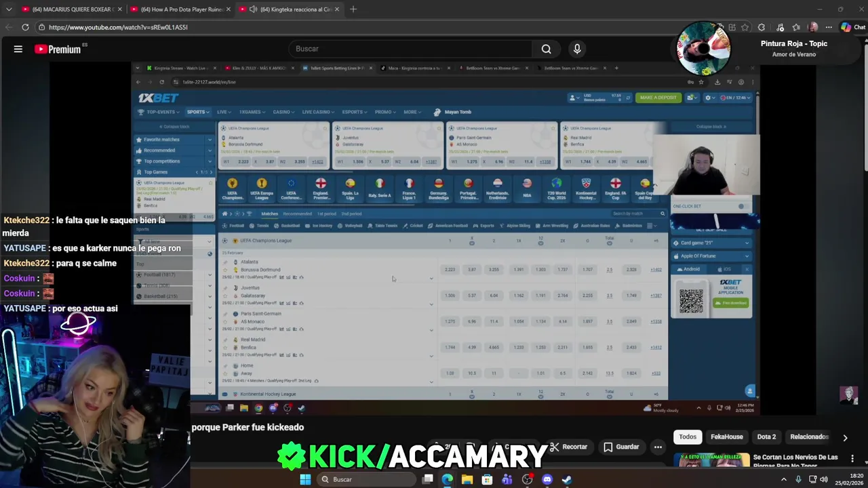
Task: Open the Se Cortan Los Nervios video thumbnail
Action: [x=711, y=460]
